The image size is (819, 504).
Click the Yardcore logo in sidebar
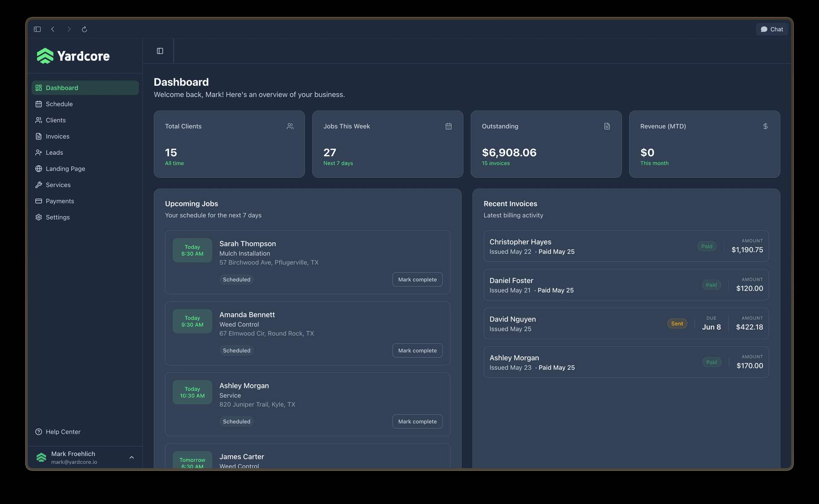coord(73,56)
